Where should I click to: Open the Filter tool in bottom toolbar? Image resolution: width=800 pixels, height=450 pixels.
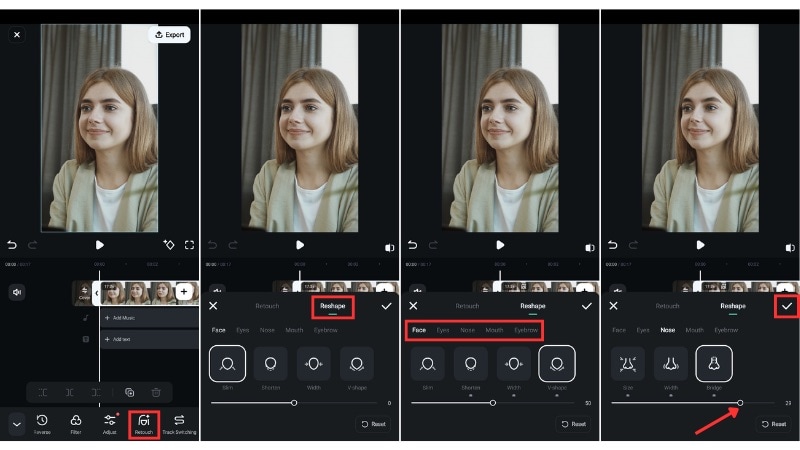click(76, 424)
